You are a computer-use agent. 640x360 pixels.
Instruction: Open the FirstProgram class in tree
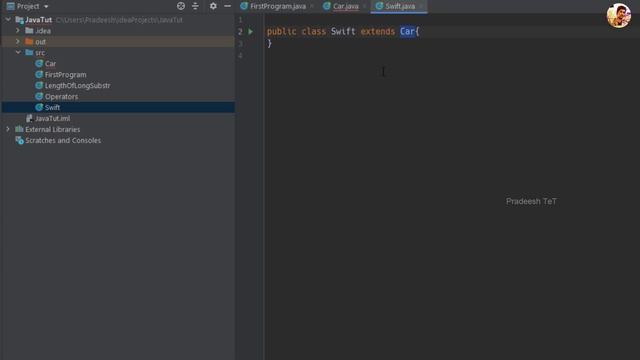tap(65, 75)
